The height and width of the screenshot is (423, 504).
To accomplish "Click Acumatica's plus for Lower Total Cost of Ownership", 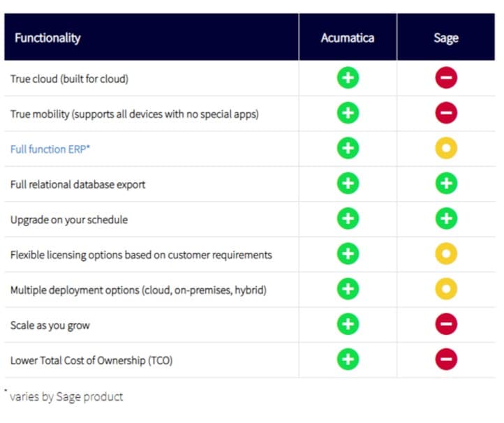I will click(348, 359).
